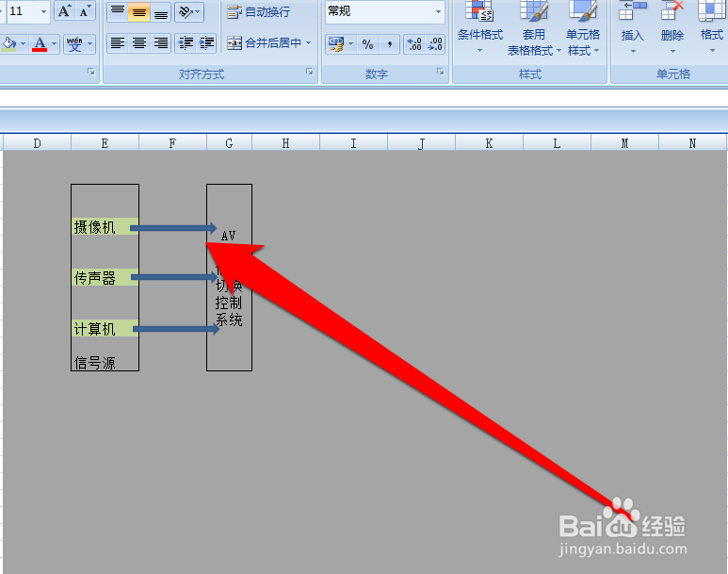This screenshot has width=728, height=574.
Task: Open the font color dropdown arrow
Action: [55, 44]
